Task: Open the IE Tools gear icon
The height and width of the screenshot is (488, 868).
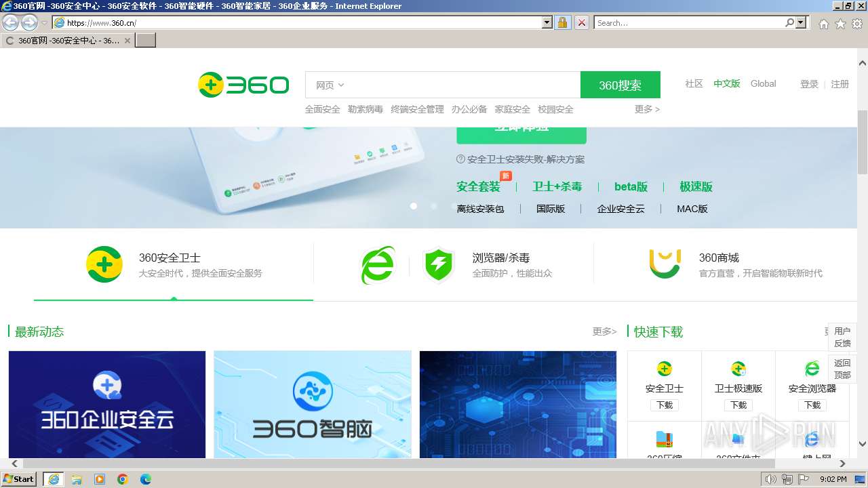Action: pyautogui.click(x=857, y=24)
